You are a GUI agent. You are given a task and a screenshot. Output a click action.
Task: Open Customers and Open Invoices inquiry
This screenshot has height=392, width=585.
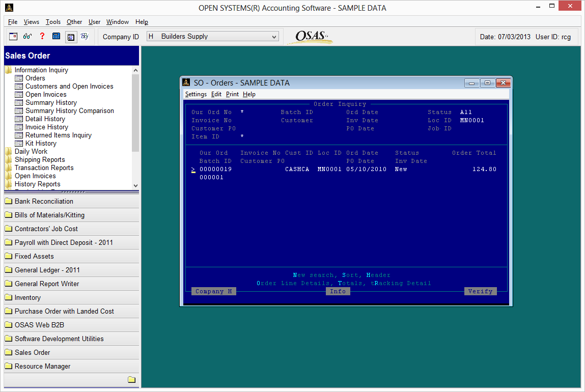69,86
